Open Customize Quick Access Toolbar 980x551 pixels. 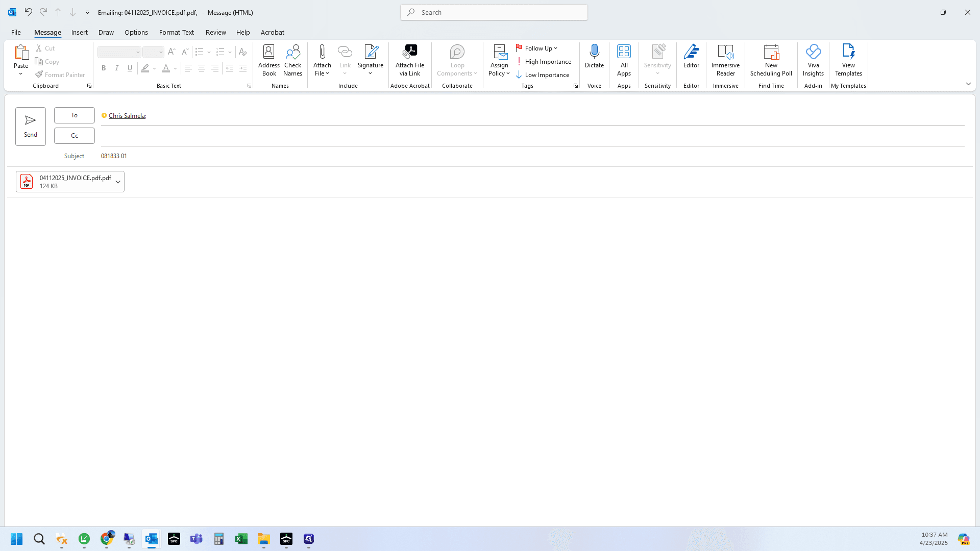[87, 12]
